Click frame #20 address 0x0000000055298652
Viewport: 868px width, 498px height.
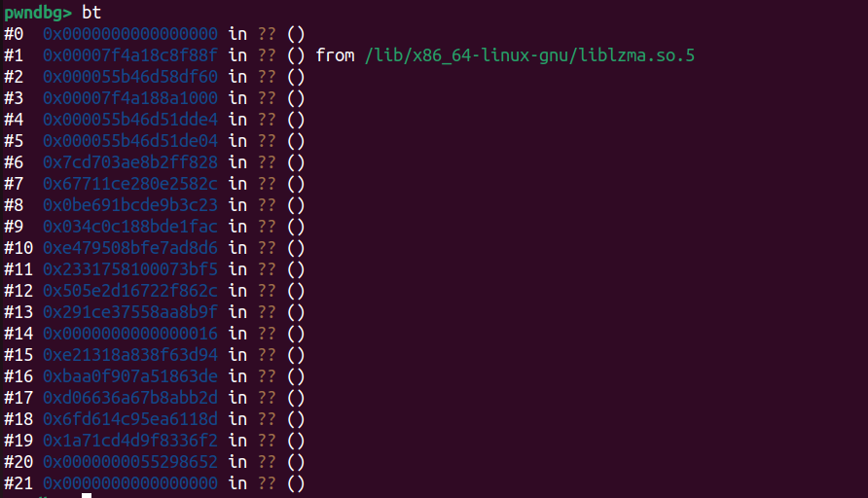130,461
